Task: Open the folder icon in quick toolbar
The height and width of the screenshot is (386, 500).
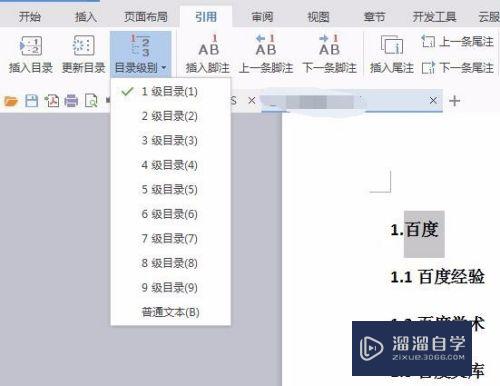Action: 11,101
